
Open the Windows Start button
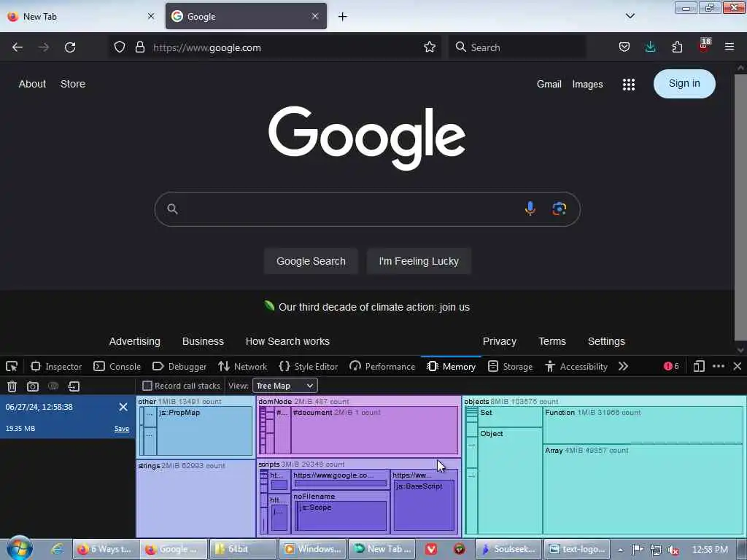point(20,548)
